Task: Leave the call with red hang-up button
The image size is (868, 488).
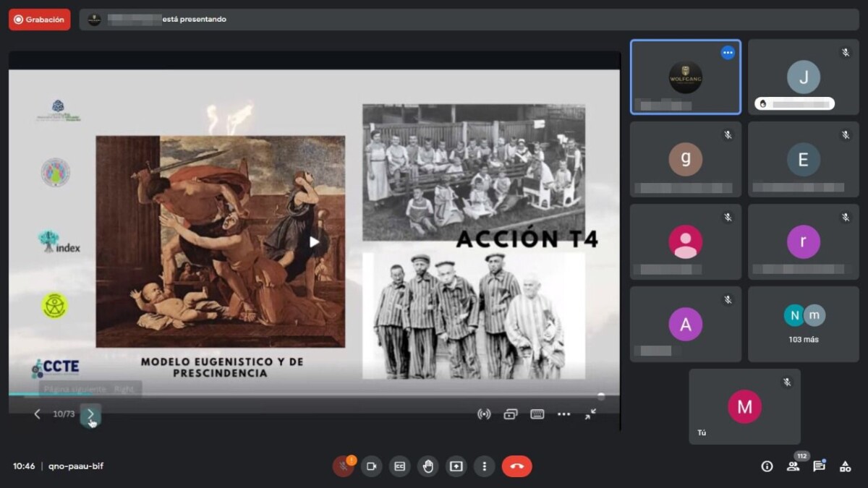Action: [516, 466]
